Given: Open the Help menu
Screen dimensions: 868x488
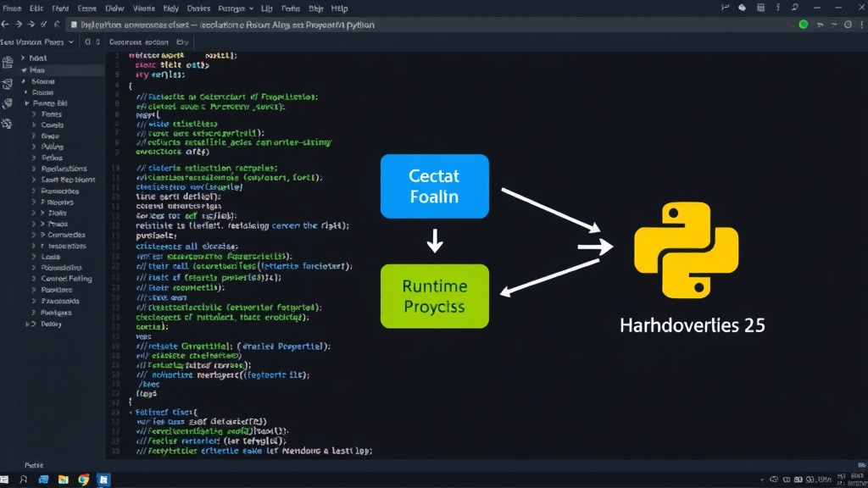Looking at the screenshot, I should [x=339, y=8].
